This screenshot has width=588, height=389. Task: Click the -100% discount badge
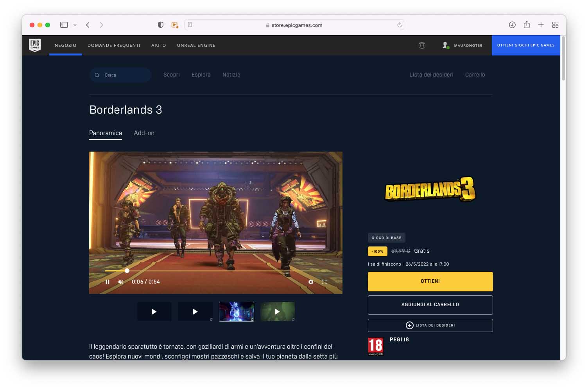coord(378,252)
